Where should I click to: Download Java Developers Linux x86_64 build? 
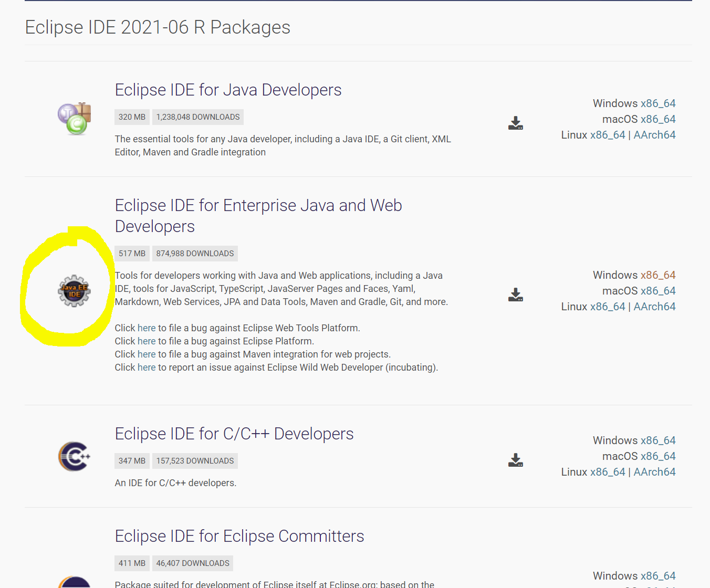(x=608, y=135)
